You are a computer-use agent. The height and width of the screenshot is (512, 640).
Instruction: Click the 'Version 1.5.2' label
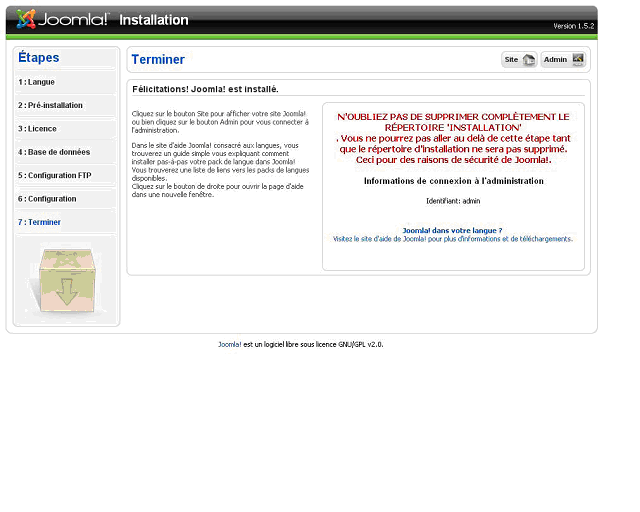573,26
